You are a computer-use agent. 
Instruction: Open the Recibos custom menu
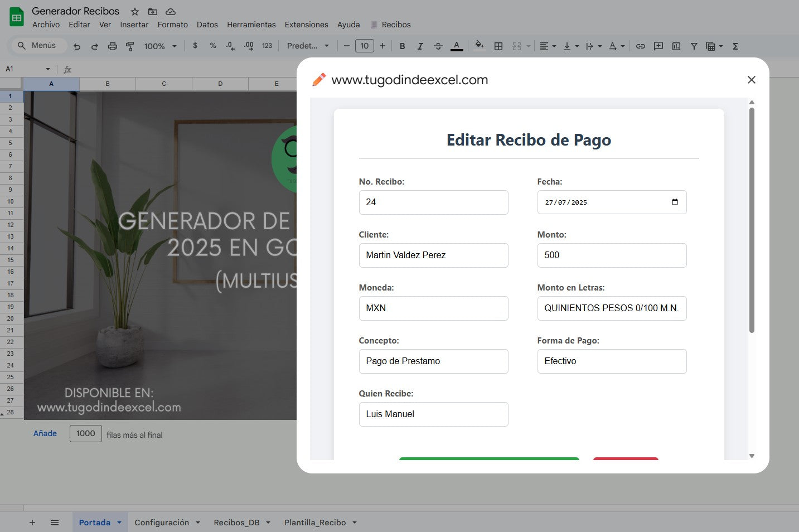pos(396,25)
